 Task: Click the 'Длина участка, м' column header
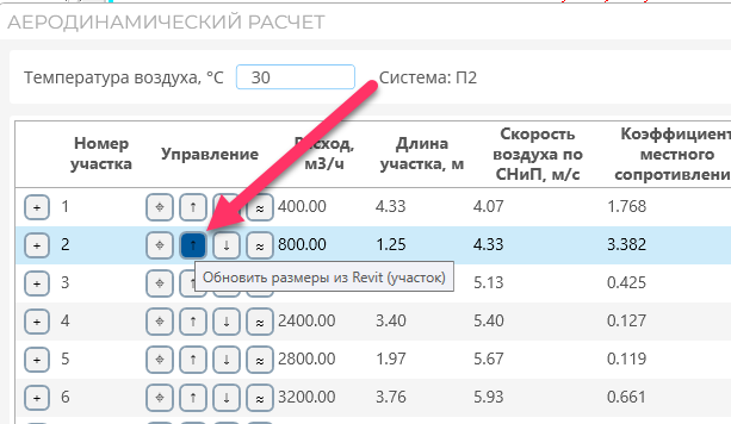tap(422, 154)
